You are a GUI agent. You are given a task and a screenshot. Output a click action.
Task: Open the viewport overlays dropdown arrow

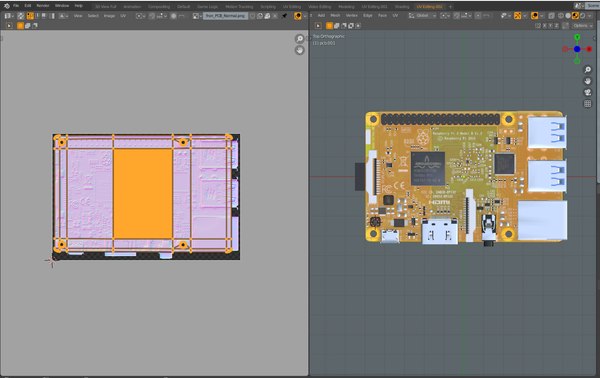[541, 16]
